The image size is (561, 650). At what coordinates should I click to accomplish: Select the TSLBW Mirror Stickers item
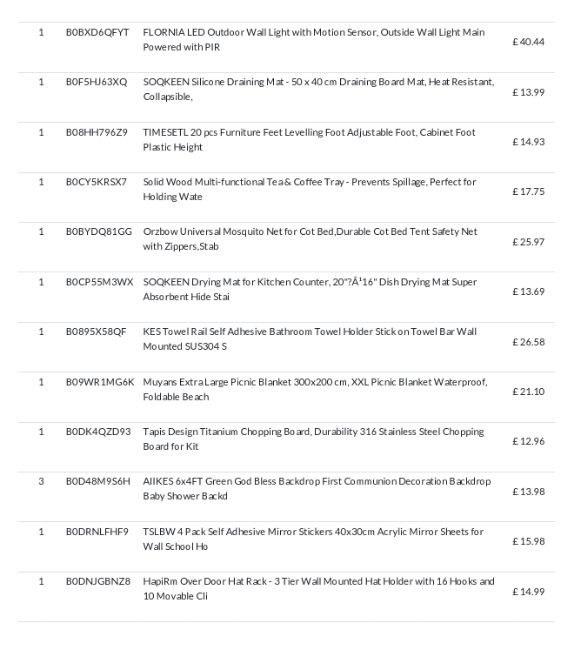click(x=313, y=539)
